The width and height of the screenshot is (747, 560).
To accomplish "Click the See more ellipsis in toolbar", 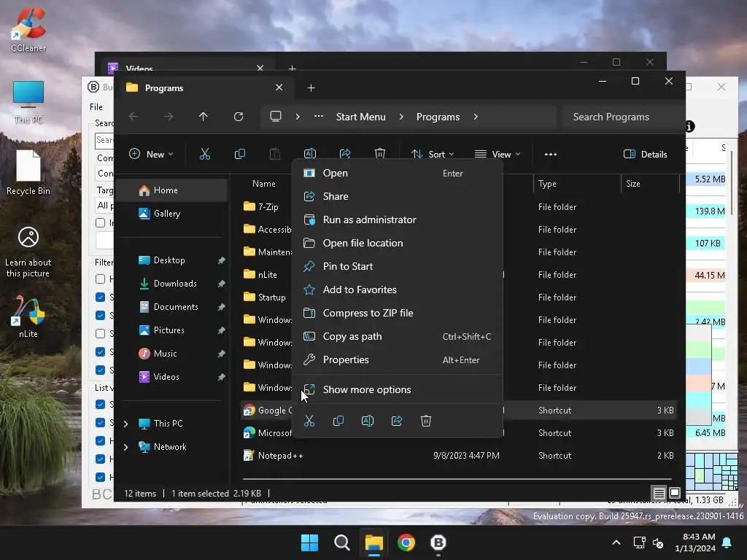I will pyautogui.click(x=551, y=155).
